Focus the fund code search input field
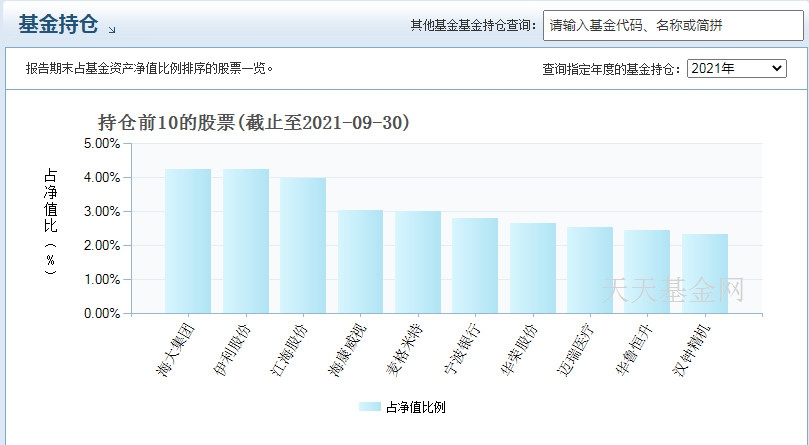 pyautogui.click(x=673, y=25)
